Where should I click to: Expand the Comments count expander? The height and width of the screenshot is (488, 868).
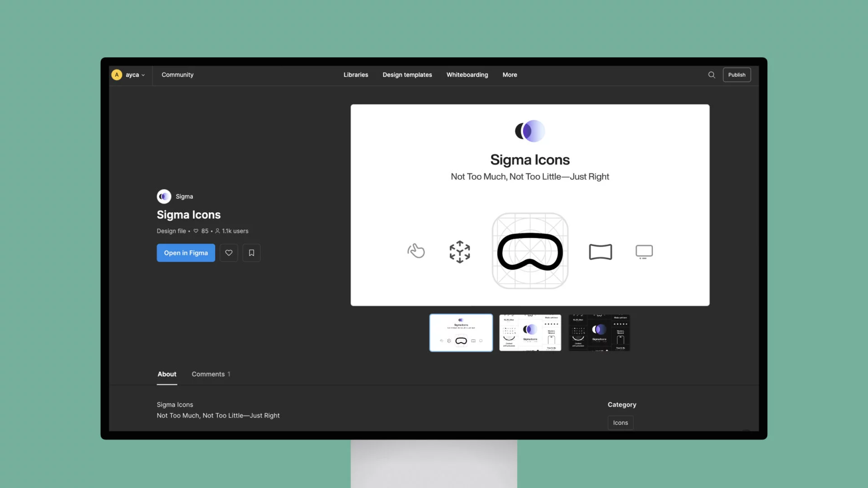[x=211, y=374]
